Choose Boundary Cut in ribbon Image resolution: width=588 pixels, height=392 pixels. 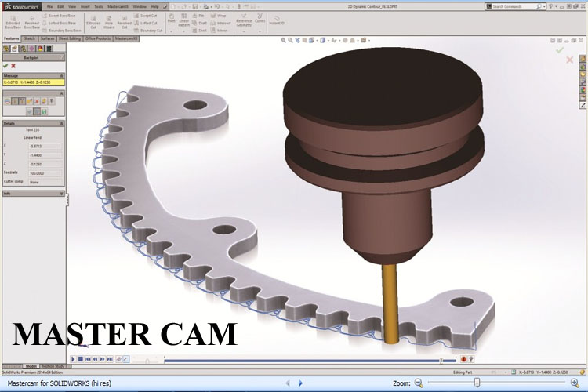[x=148, y=31]
